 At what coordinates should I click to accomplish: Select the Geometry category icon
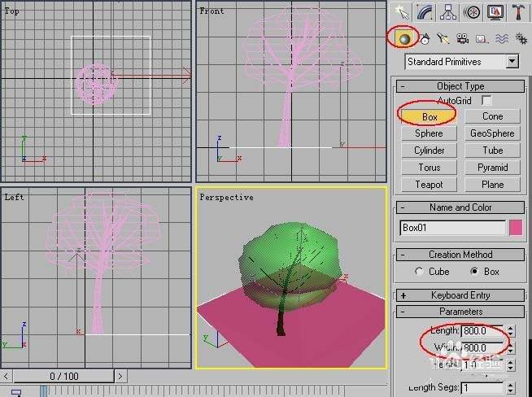pos(403,39)
